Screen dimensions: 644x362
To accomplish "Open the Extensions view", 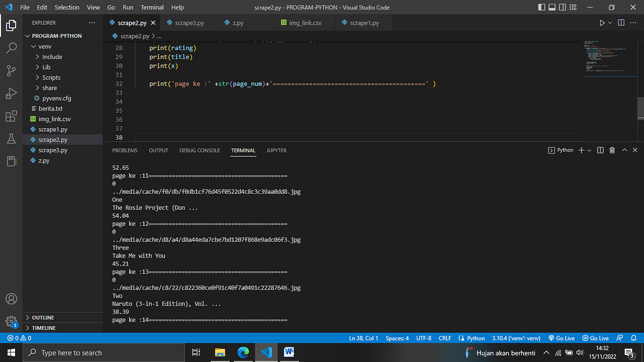I will point(11,116).
